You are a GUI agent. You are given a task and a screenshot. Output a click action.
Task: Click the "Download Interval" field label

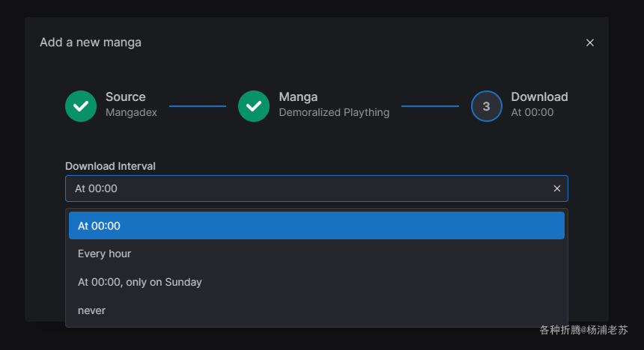pyautogui.click(x=110, y=166)
